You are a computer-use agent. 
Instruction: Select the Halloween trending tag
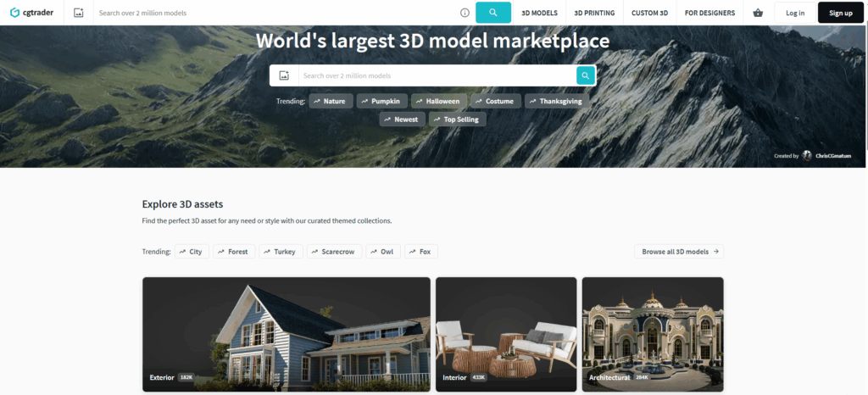(x=439, y=101)
